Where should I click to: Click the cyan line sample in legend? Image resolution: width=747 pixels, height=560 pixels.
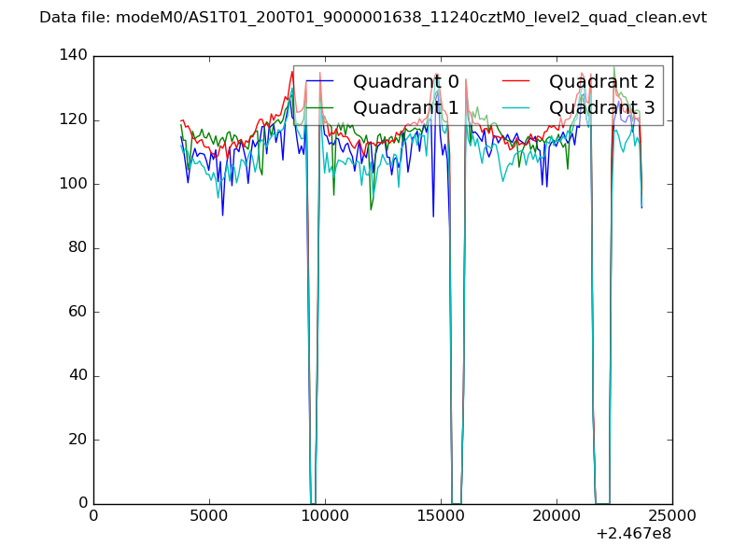[x=515, y=108]
